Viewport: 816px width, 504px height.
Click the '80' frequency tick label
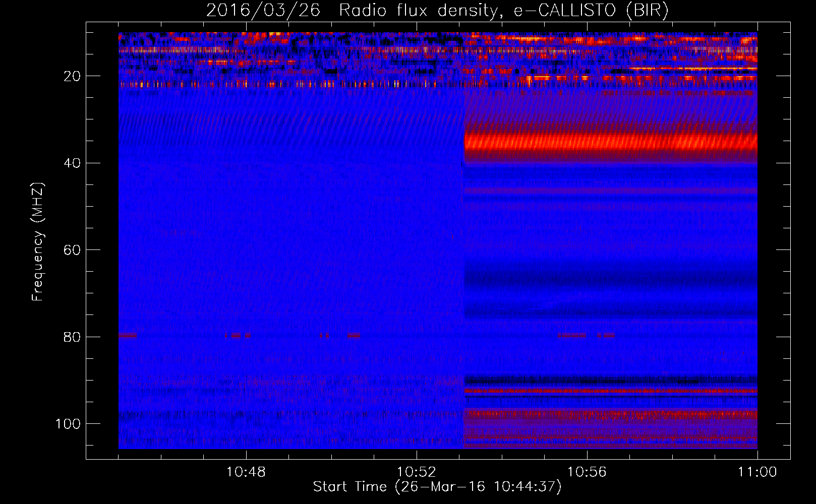point(73,337)
